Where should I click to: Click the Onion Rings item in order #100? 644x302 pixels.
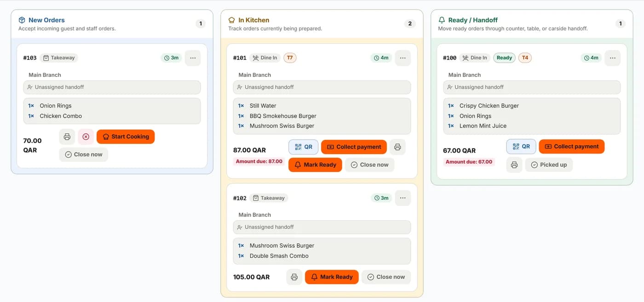pos(475,116)
